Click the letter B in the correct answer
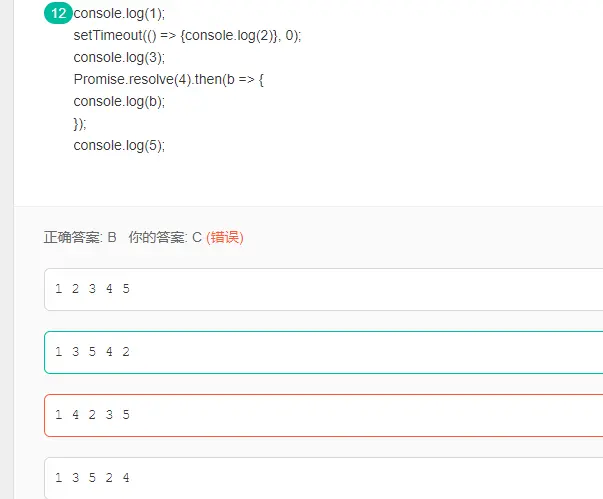The image size is (603, 499). click(112, 237)
